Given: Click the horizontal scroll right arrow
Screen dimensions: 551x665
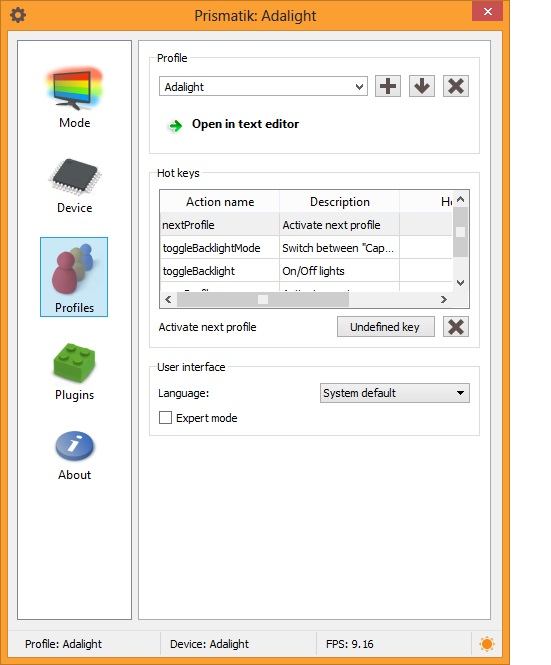Looking at the screenshot, I should [x=444, y=299].
